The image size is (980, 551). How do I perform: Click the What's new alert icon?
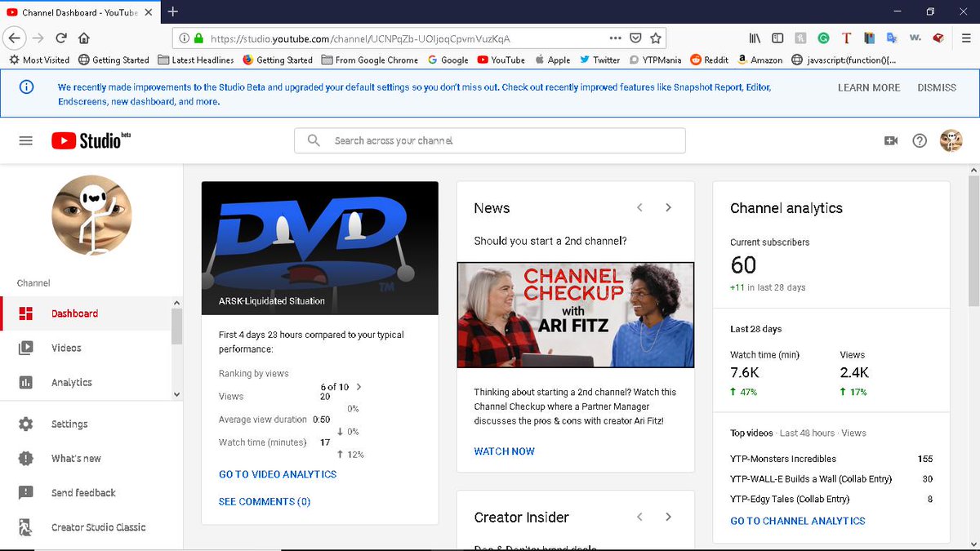click(26, 459)
